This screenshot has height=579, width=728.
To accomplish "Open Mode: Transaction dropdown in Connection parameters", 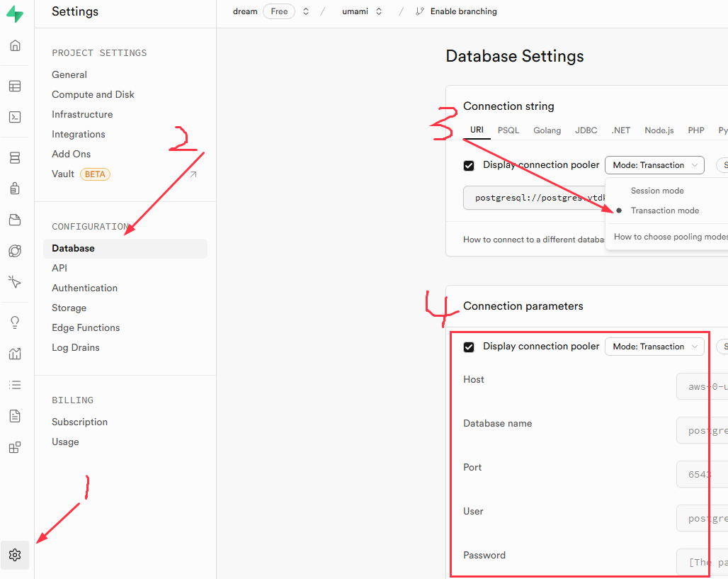I will [654, 347].
